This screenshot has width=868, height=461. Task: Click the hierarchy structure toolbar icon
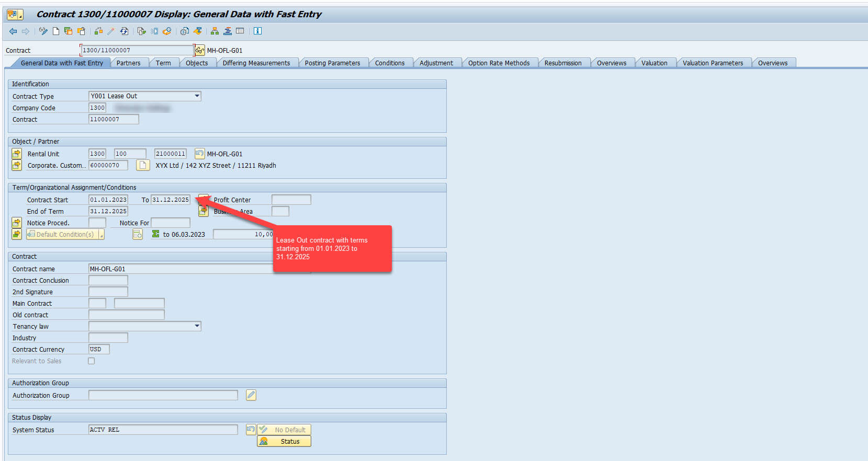pyautogui.click(x=215, y=31)
